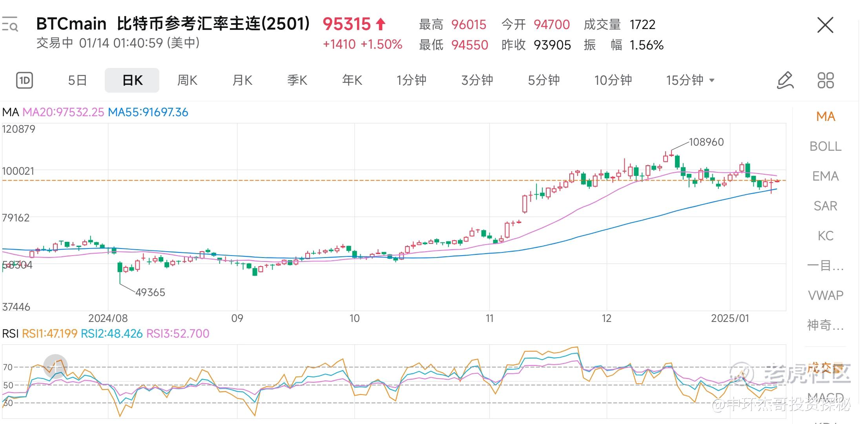Choose the VWAP indicator
This screenshot has width=868, height=424.
click(825, 295)
